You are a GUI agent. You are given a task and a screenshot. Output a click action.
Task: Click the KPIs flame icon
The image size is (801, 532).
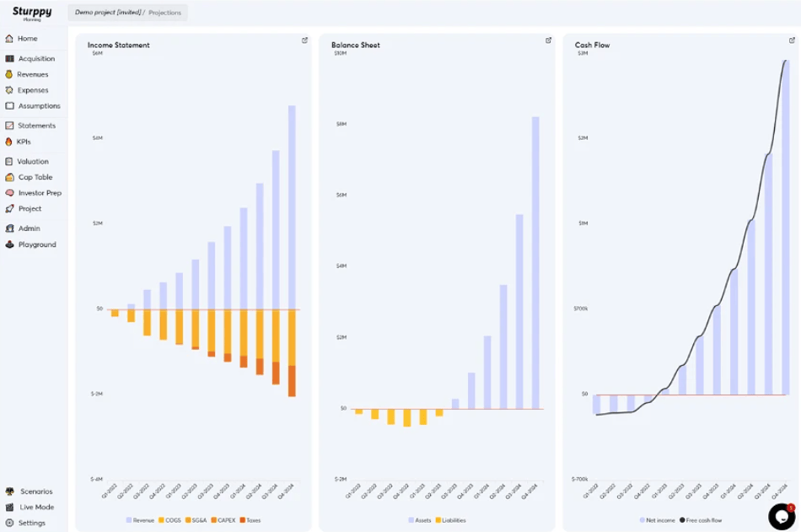pos(9,142)
